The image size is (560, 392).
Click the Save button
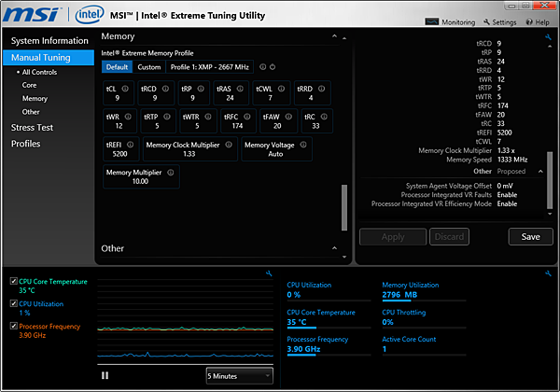tap(530, 236)
